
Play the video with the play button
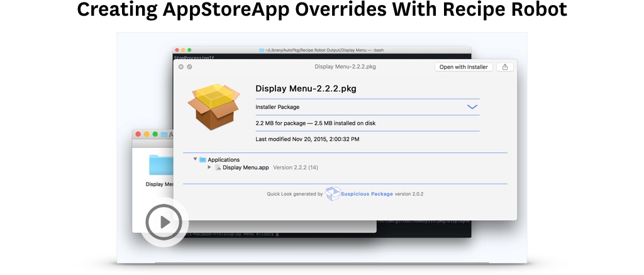pyautogui.click(x=164, y=222)
